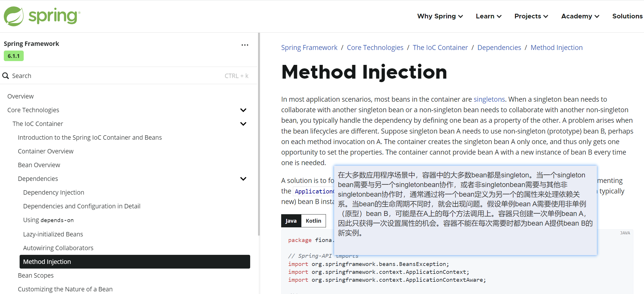Open the Projects menu
The height and width of the screenshot is (294, 644).
pyautogui.click(x=531, y=16)
